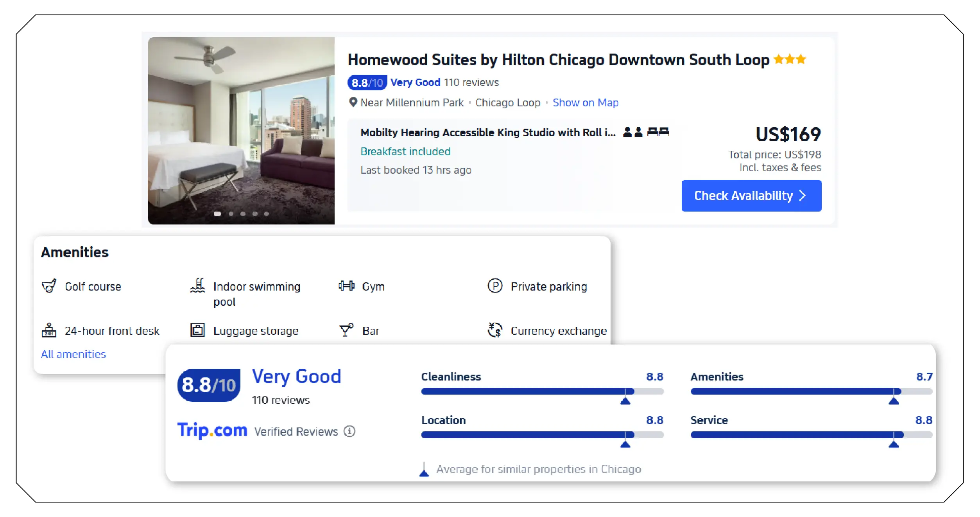Click the Currency exchange icon
The height and width of the screenshot is (517, 980).
[x=495, y=330]
